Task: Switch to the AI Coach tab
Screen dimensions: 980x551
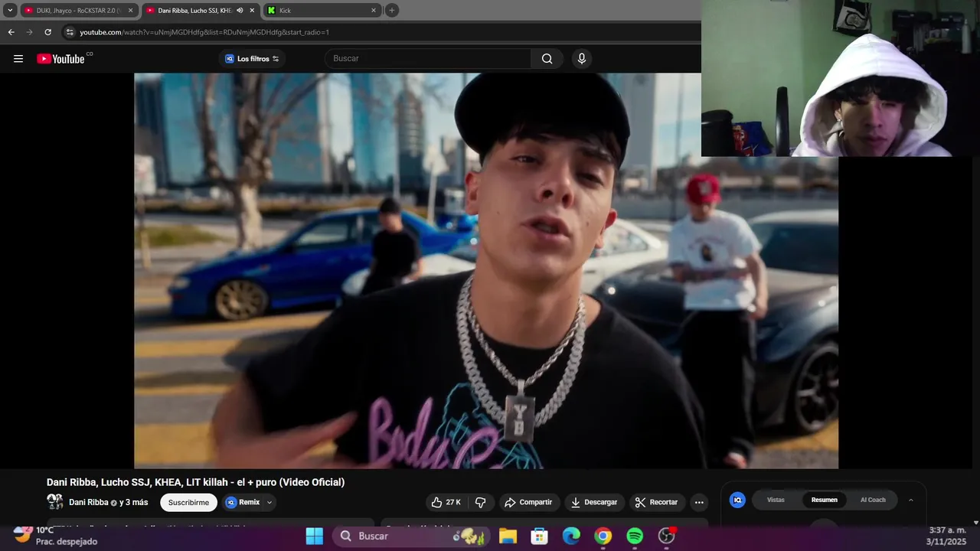Action: point(873,500)
